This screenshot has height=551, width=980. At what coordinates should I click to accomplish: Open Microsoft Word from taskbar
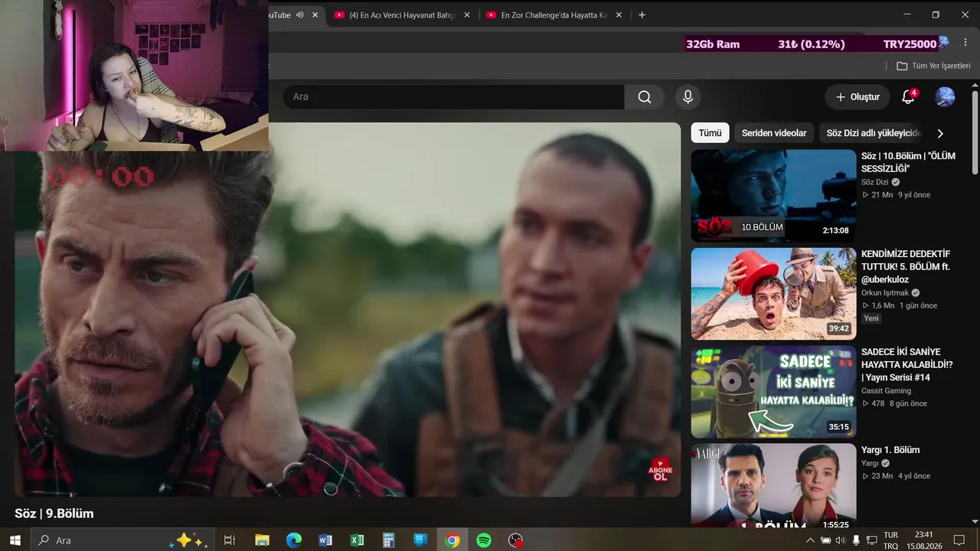(325, 540)
